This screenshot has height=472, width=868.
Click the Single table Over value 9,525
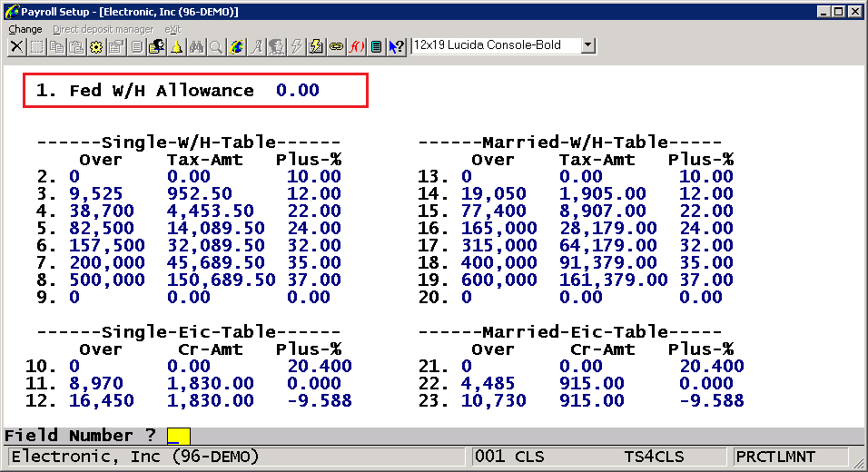pos(95,193)
